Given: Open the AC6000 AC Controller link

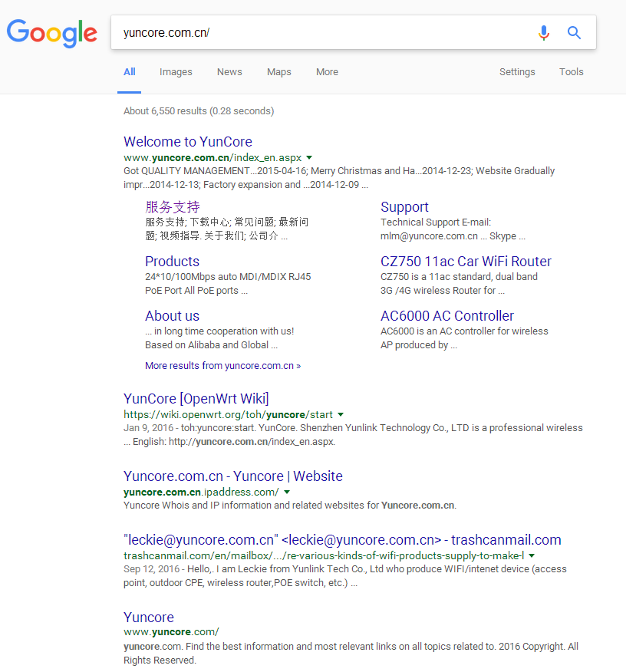Looking at the screenshot, I should (x=447, y=316).
